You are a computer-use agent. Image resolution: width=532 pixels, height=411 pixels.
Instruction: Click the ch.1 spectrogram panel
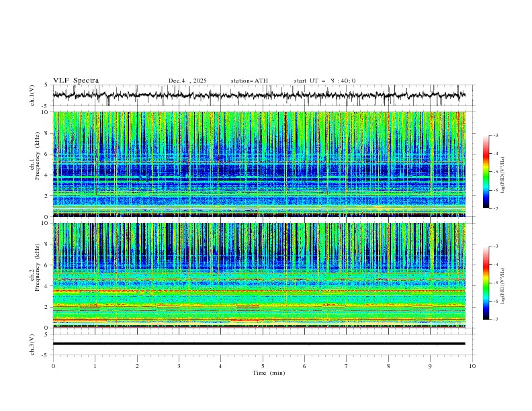click(259, 164)
